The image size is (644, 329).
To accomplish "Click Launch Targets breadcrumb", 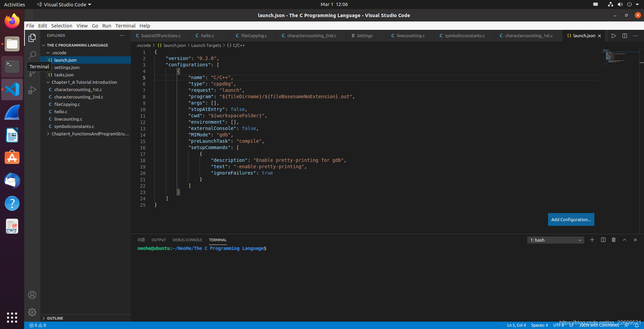I will tap(206, 46).
